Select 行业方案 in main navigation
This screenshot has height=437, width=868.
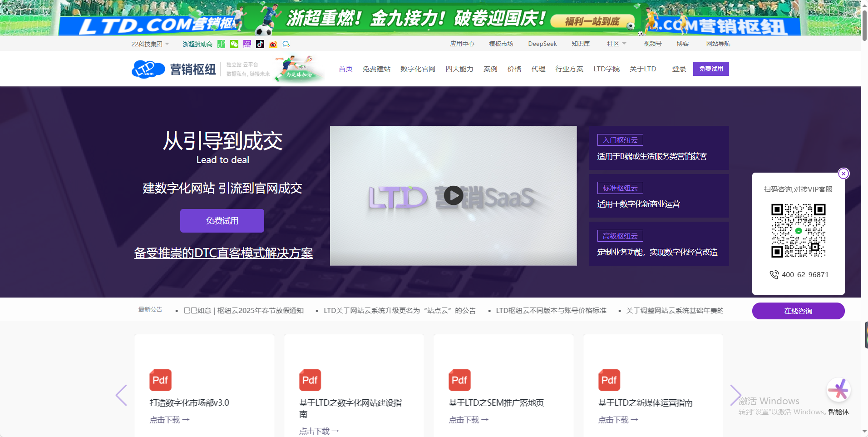[x=569, y=69]
